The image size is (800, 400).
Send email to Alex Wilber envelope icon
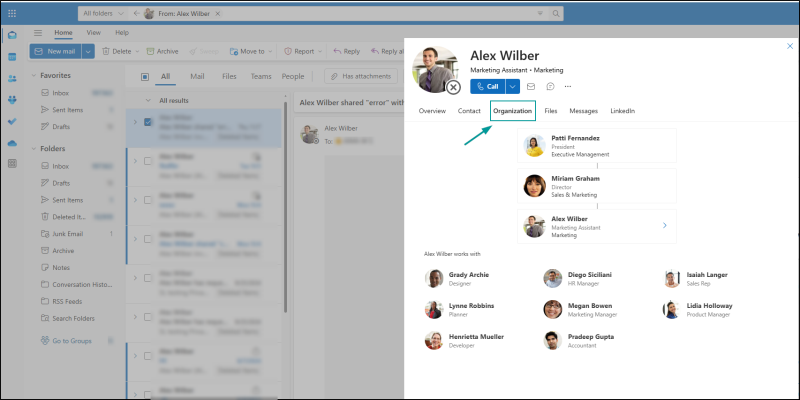(531, 86)
